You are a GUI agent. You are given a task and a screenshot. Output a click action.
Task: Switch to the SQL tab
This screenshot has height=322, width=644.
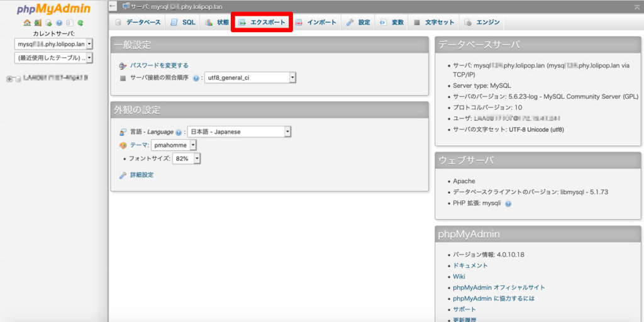pos(183,23)
